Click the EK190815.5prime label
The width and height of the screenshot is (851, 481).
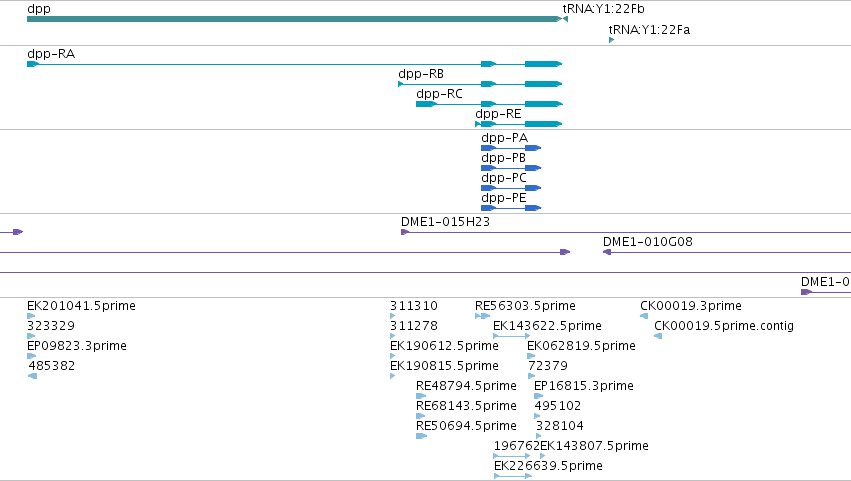[444, 366]
